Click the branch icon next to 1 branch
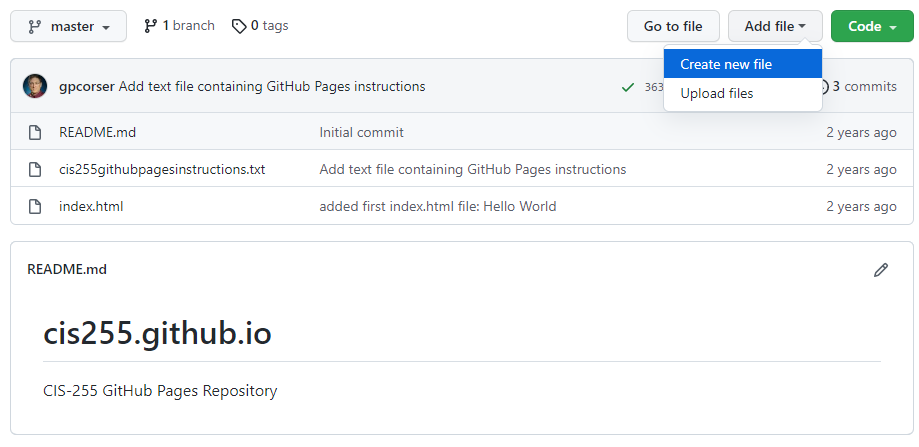 click(x=151, y=26)
